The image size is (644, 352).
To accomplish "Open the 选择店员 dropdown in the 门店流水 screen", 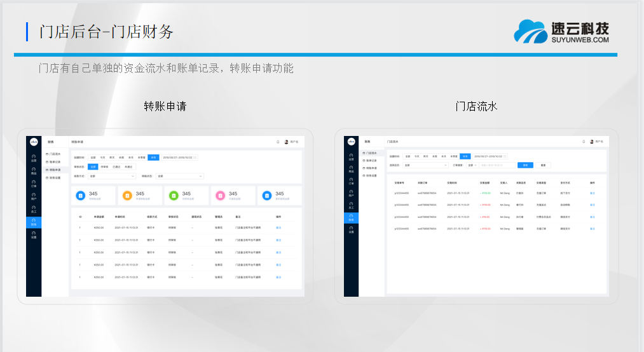I will coord(426,165).
